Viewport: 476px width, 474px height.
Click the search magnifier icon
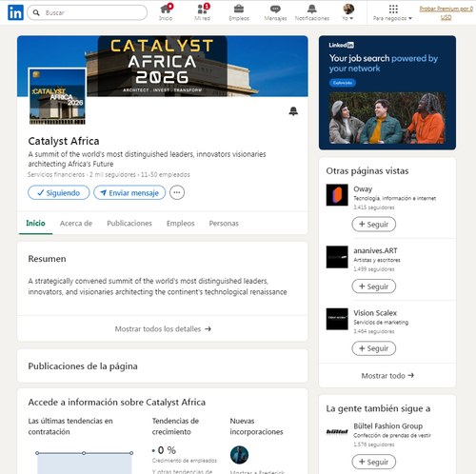click(36, 12)
